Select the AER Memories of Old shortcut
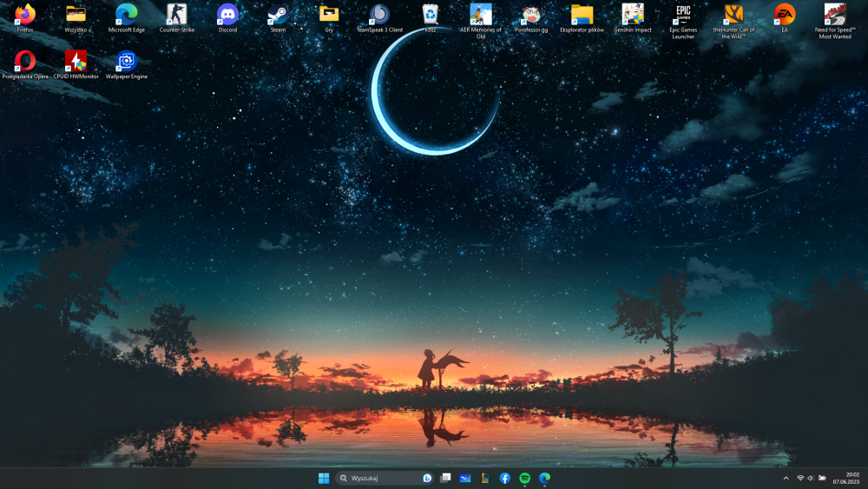This screenshot has height=489, width=868. coord(481,21)
